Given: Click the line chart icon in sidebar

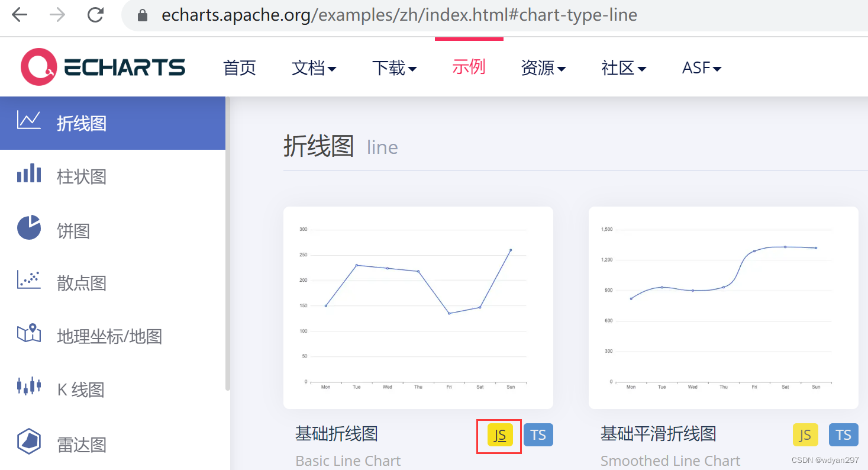Looking at the screenshot, I should tap(29, 120).
